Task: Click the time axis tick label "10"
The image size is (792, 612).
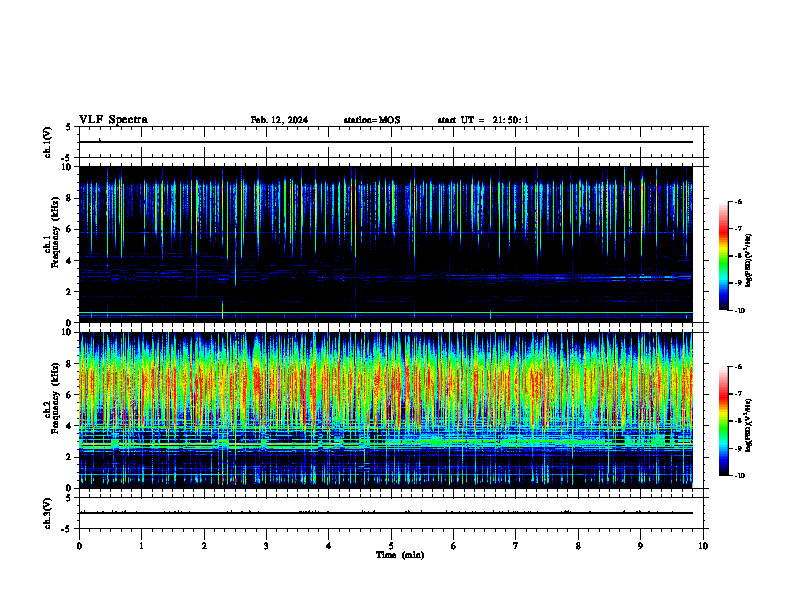Action: coord(703,546)
